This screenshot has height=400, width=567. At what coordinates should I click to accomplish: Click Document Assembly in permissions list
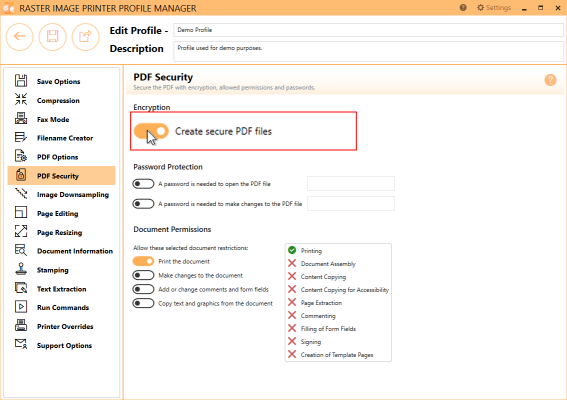[328, 264]
